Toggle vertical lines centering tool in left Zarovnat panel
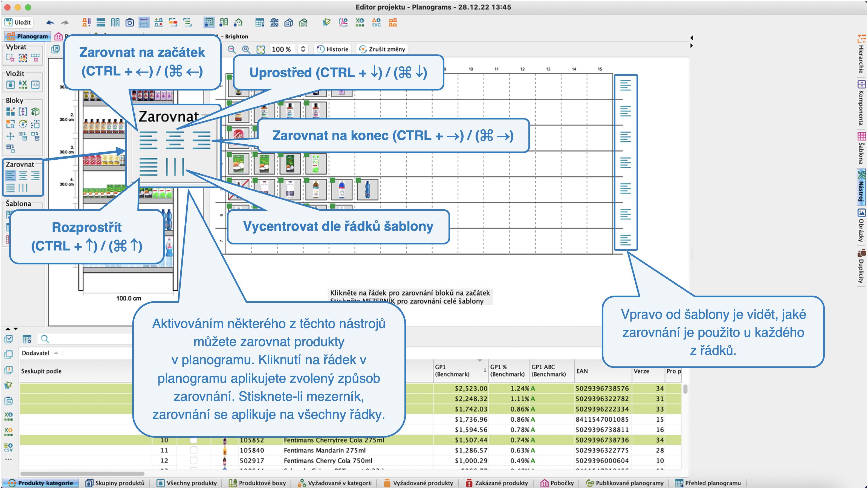Image resolution: width=868 pixels, height=490 pixels. [23, 188]
